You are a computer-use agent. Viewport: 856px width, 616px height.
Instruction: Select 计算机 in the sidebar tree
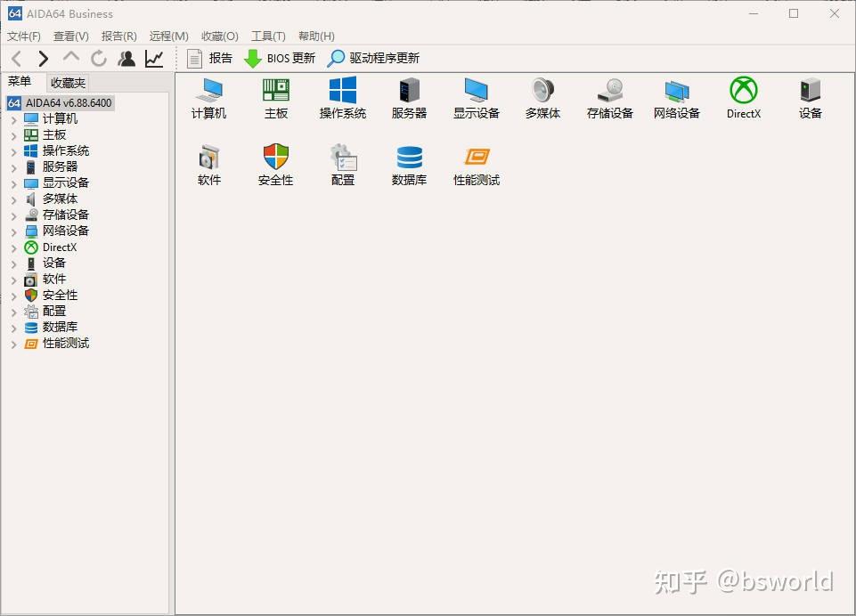[x=60, y=119]
